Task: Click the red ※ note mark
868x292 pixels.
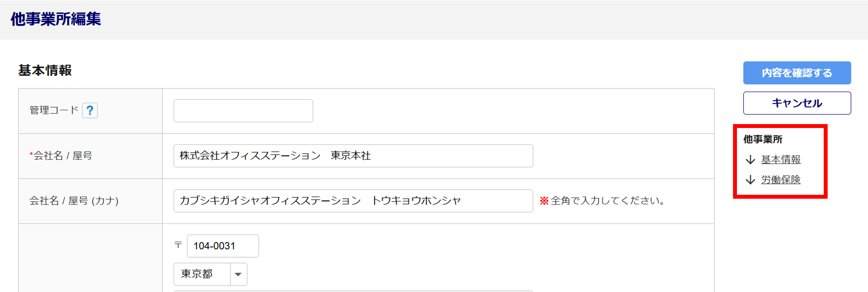Action: pyautogui.click(x=544, y=200)
